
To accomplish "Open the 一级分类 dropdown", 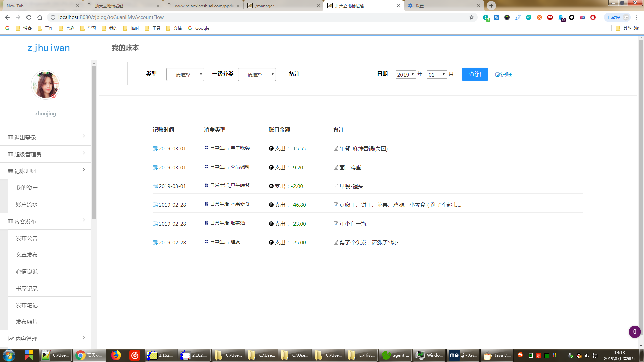I will 257,74.
